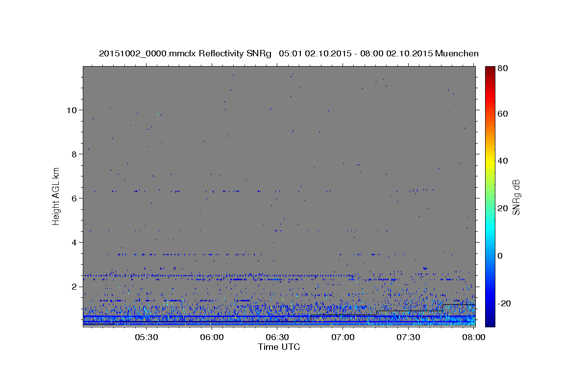Click the height tick label 10
This screenshot has width=588, height=392.
[71, 110]
